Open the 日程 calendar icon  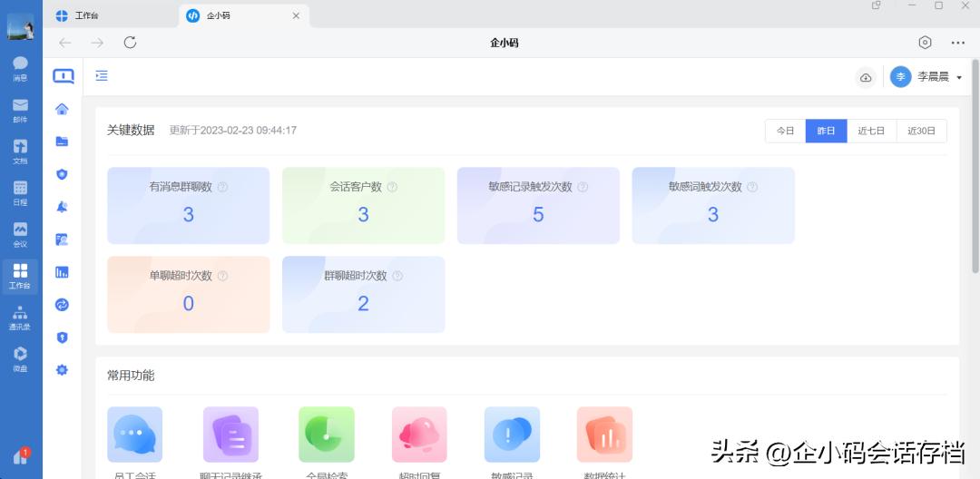coord(20,192)
